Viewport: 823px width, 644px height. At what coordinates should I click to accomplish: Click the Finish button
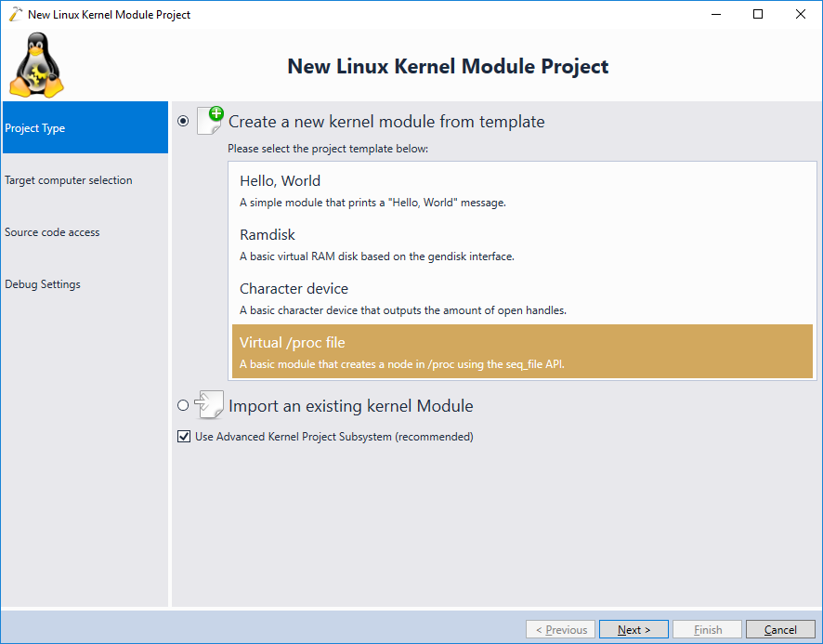[x=707, y=629]
